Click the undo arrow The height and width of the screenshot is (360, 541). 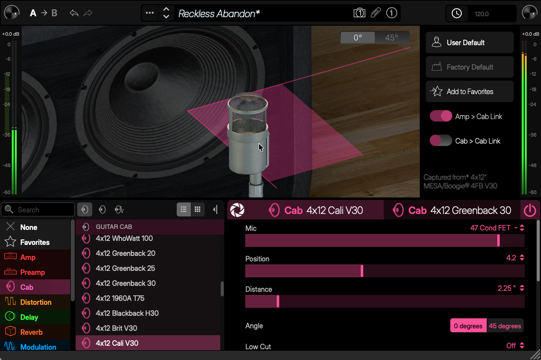click(x=74, y=13)
